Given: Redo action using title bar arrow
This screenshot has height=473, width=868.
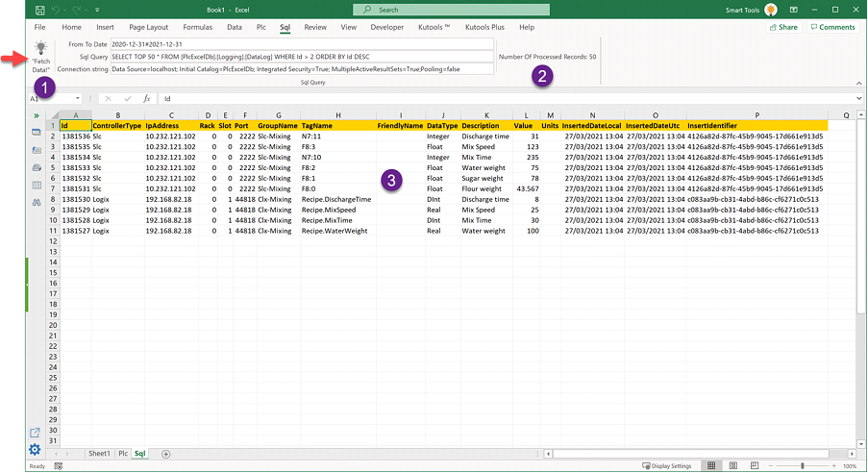Looking at the screenshot, I should click(76, 10).
